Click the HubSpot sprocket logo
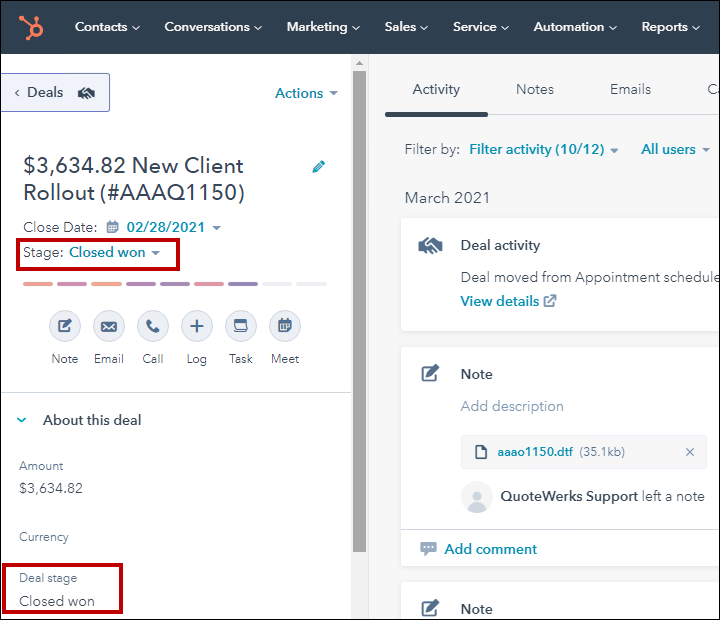 click(31, 27)
